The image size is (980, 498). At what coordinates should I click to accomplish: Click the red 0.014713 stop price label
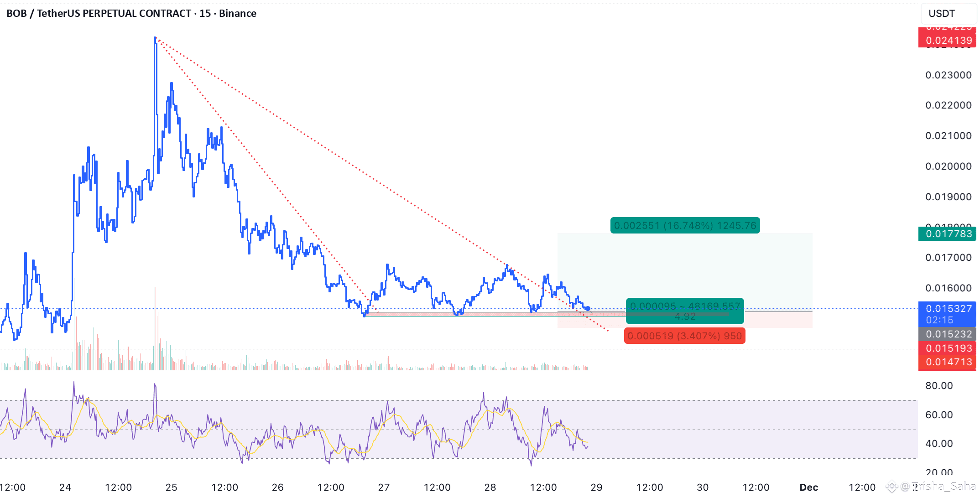(949, 362)
